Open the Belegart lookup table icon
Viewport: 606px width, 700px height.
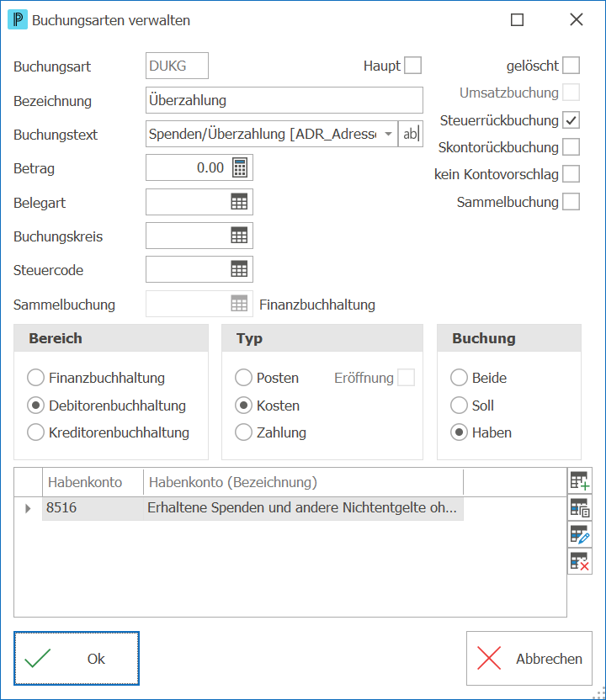239,202
